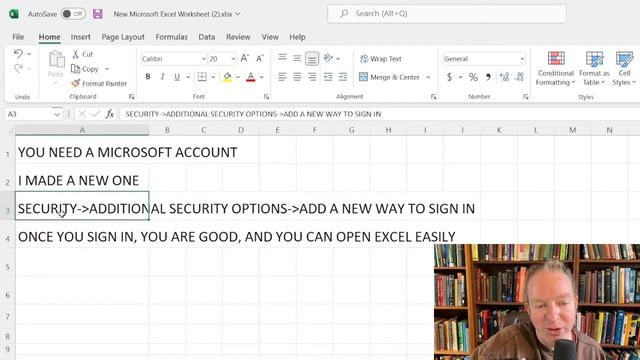
Task: Select column A header
Action: tap(82, 130)
